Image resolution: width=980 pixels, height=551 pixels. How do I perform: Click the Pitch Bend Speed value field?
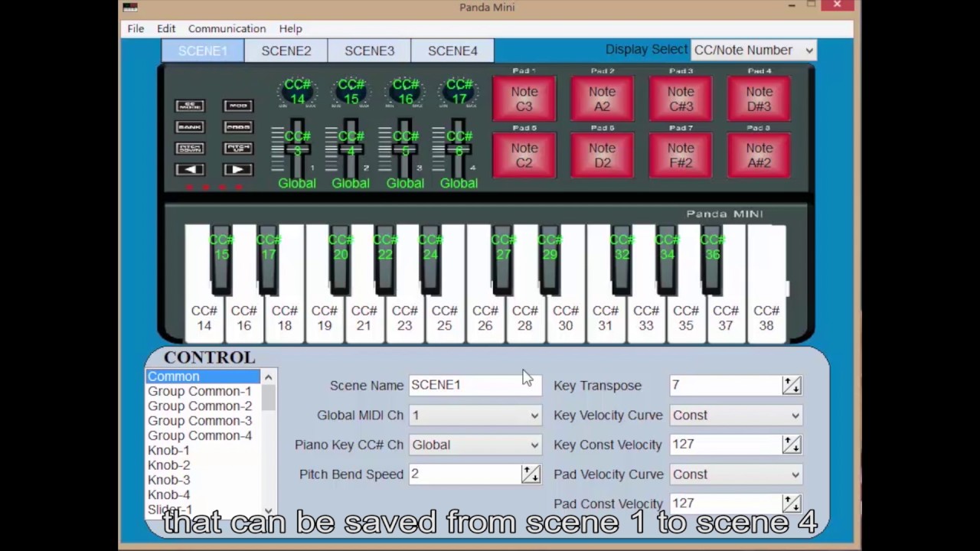465,474
